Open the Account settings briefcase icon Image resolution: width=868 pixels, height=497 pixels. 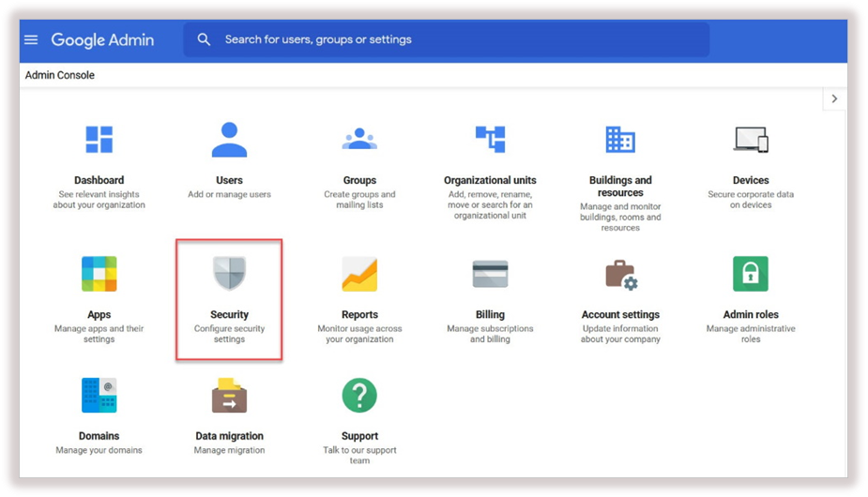[x=621, y=275]
